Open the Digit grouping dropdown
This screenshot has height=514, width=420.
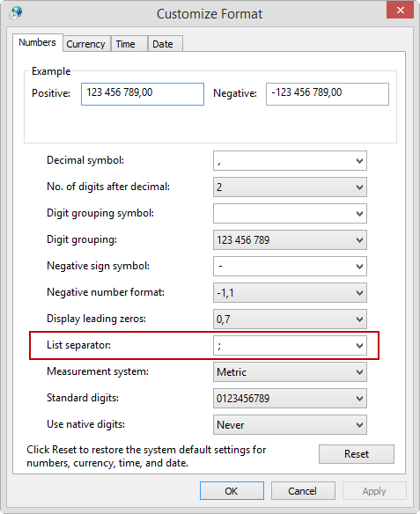[x=290, y=240]
